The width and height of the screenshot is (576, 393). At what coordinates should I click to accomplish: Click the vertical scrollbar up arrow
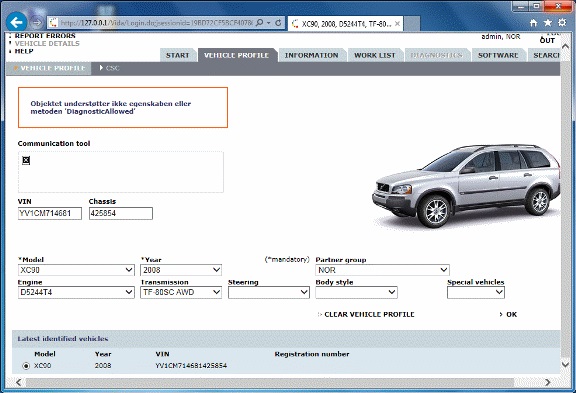tap(565, 47)
